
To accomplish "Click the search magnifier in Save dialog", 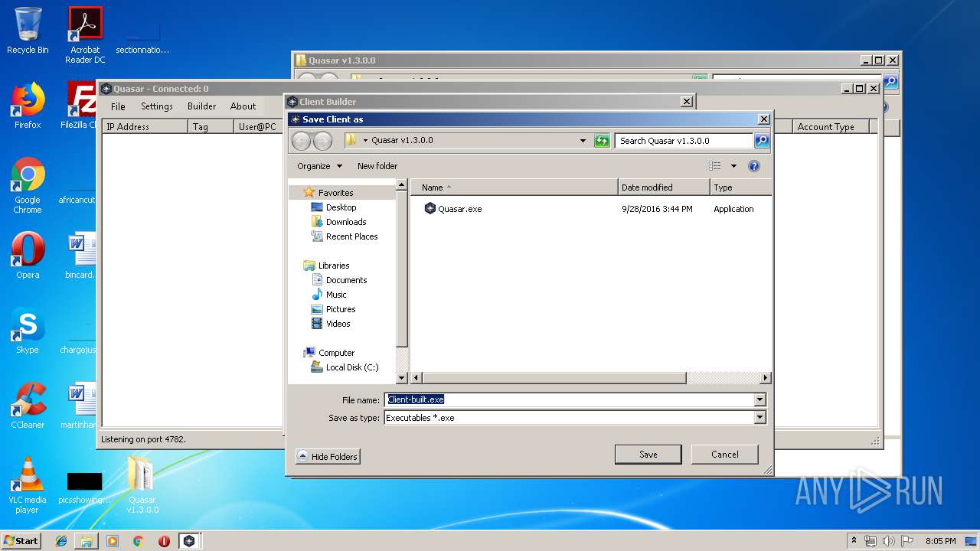I will pos(762,141).
